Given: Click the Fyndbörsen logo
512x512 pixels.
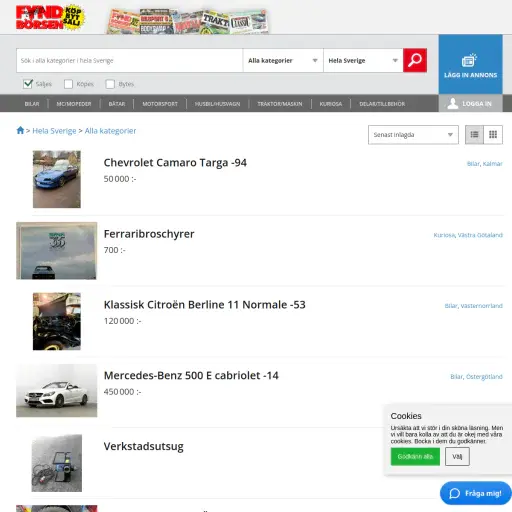Looking at the screenshot, I should click(x=50, y=17).
